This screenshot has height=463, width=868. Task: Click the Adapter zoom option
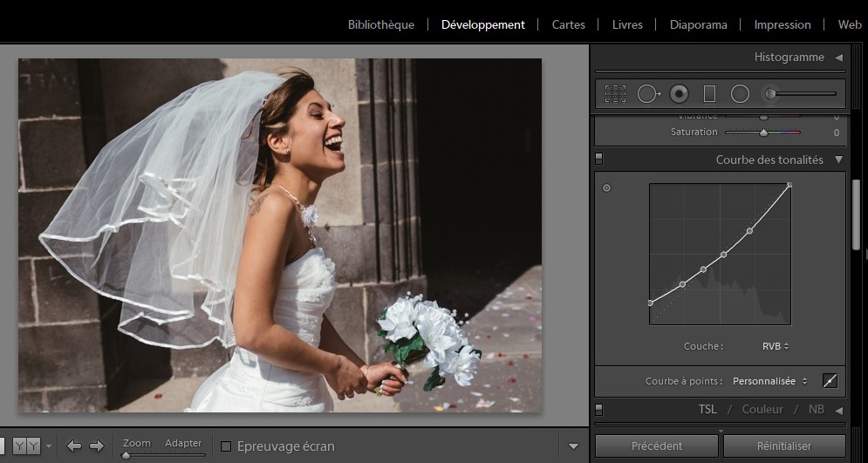coord(183,443)
